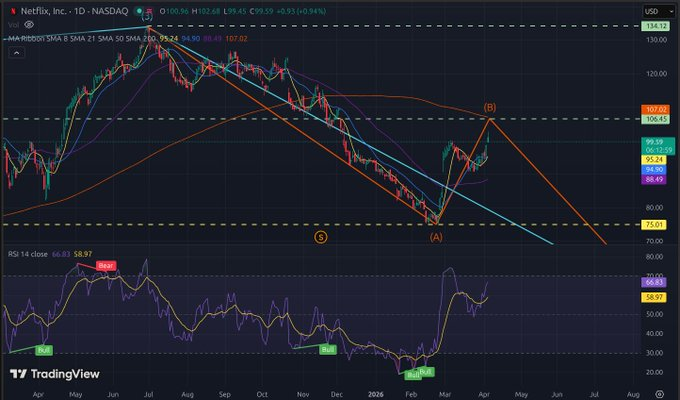Open the USD currency dropdown

tap(657, 11)
